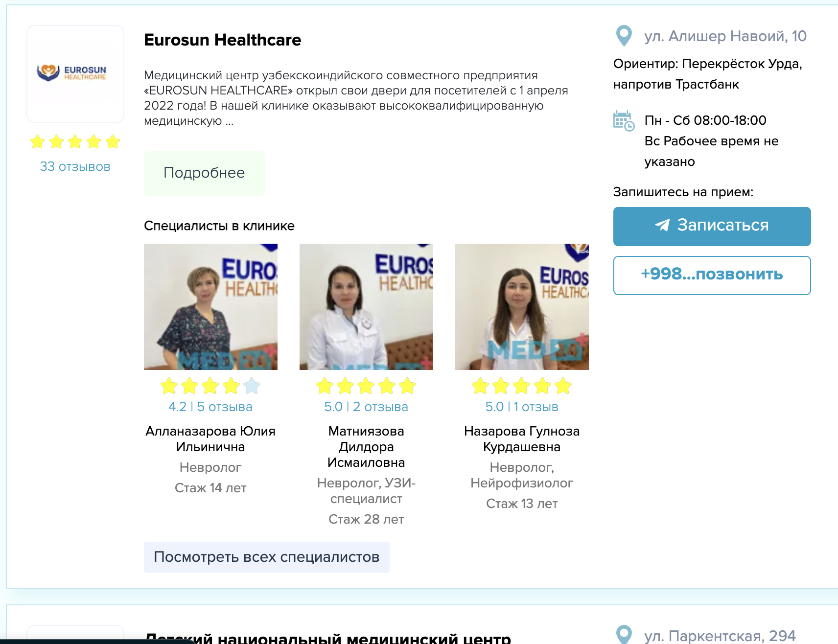Click the Записаться appointment button

click(x=712, y=227)
